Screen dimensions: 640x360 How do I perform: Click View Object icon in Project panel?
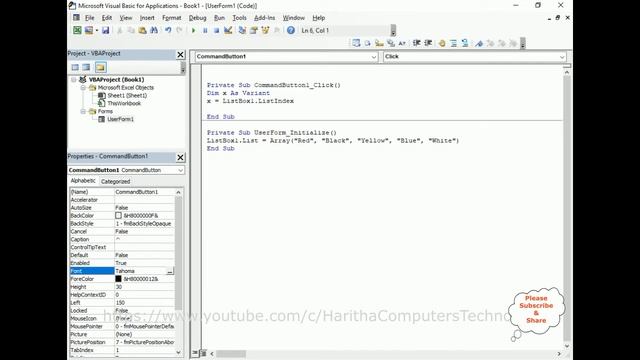tap(86, 67)
